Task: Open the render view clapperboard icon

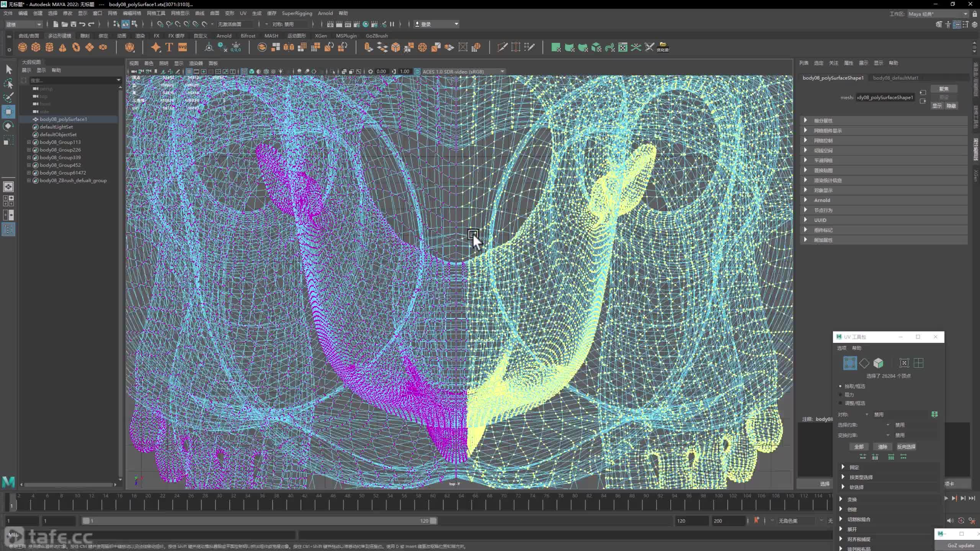Action: [330, 24]
